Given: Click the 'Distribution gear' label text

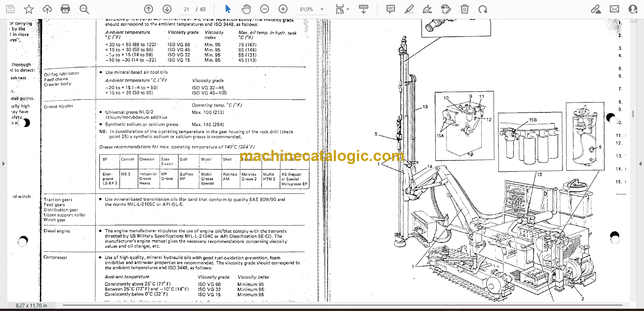Looking at the screenshot, I should click(61, 210).
